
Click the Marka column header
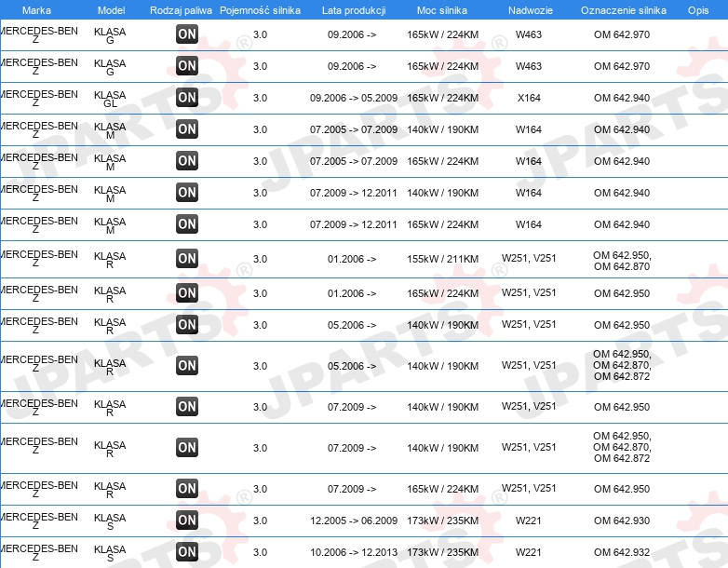click(x=36, y=10)
